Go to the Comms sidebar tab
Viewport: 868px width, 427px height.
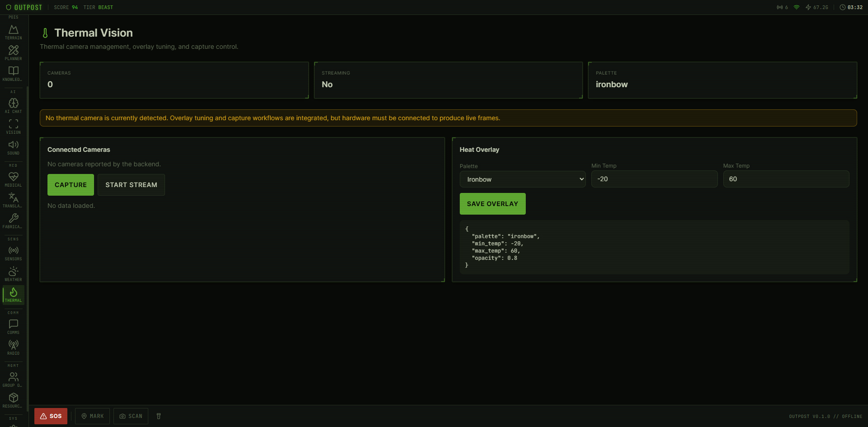[x=14, y=326]
